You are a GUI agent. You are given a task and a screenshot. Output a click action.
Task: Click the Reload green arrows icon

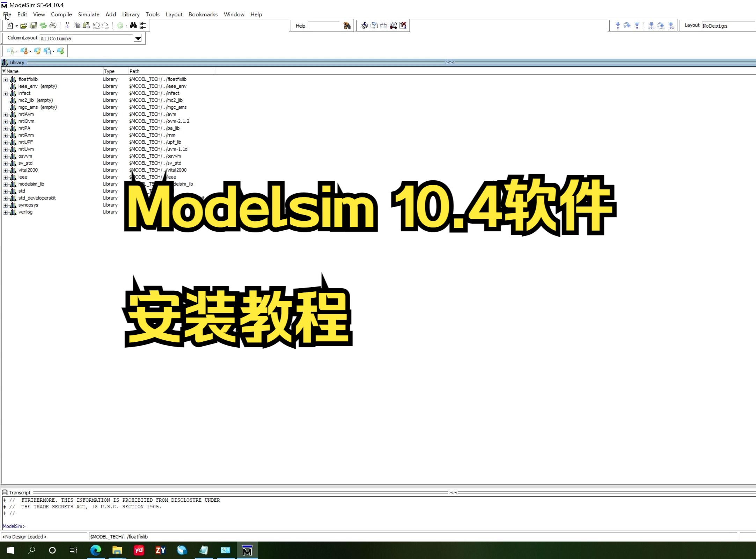43,26
